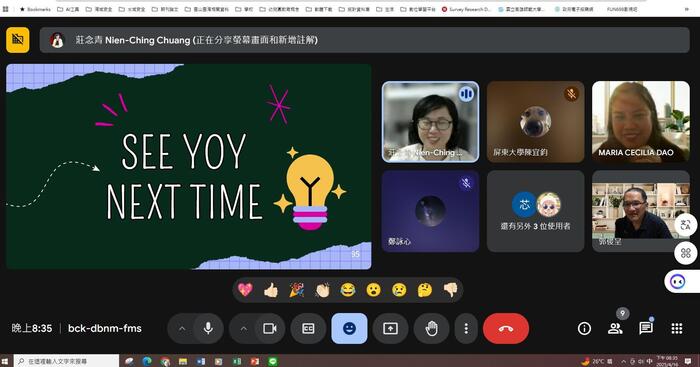Open the Windows Start menu

coord(5,361)
